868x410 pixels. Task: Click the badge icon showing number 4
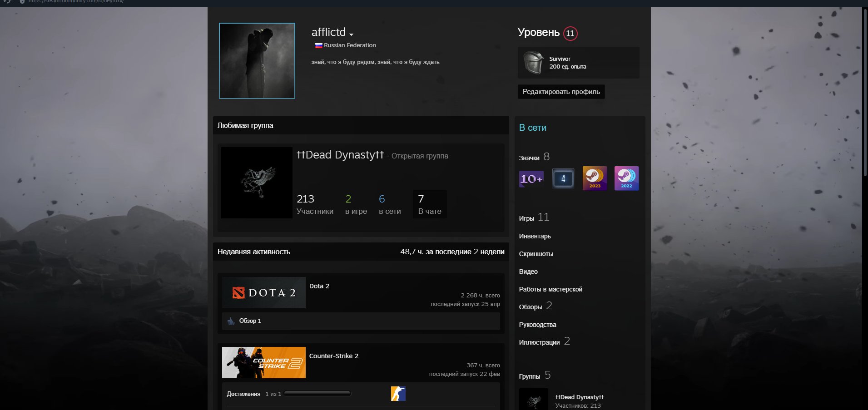[x=563, y=178]
